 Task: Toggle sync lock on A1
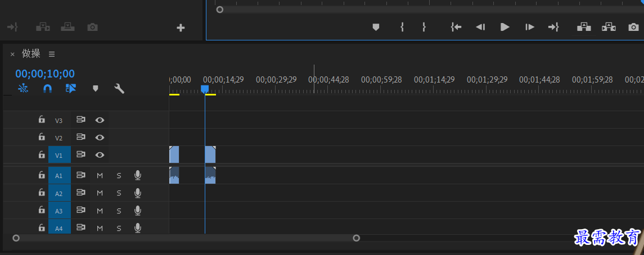(x=80, y=175)
